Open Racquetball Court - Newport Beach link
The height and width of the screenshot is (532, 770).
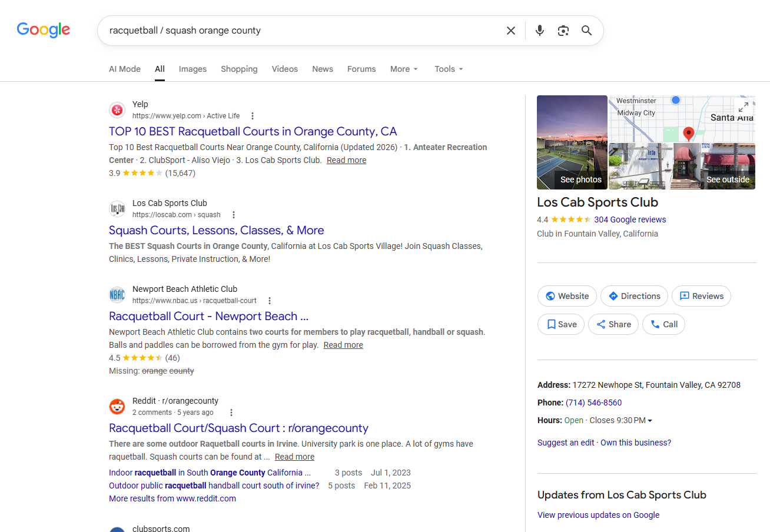coord(209,316)
